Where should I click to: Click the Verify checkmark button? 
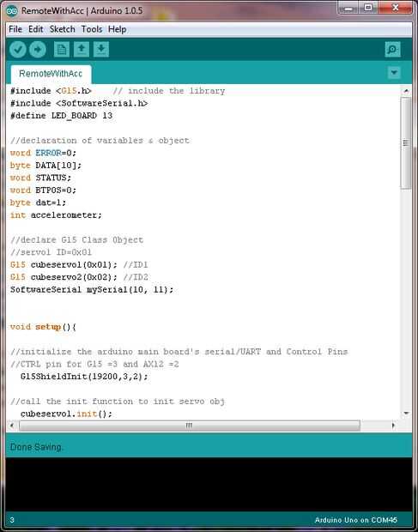(x=18, y=50)
